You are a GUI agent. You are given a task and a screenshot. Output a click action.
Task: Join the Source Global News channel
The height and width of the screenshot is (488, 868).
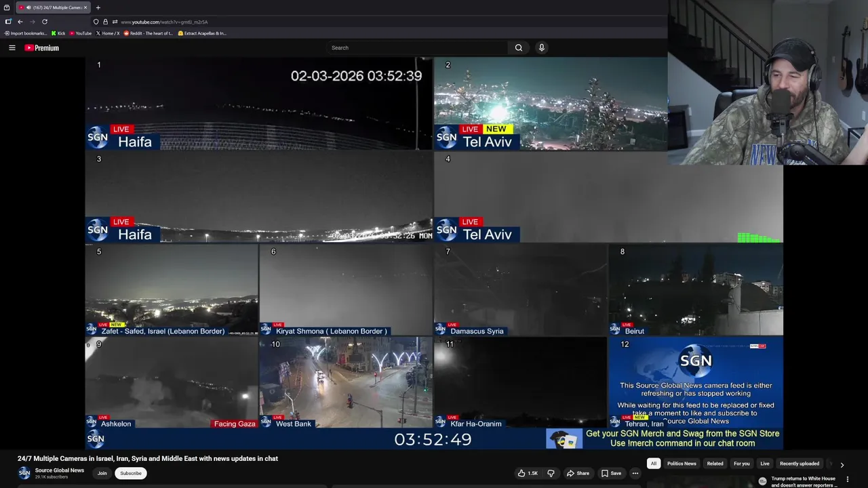[102, 473]
